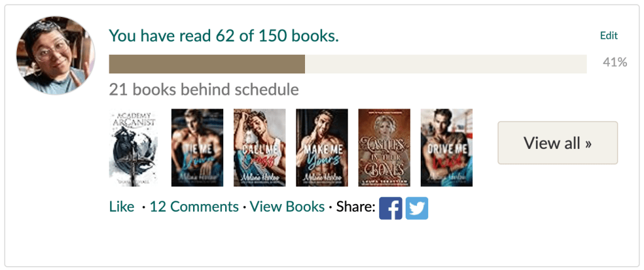Image resolution: width=644 pixels, height=270 pixels.
Task: Like this reading challenge
Action: pos(121,207)
